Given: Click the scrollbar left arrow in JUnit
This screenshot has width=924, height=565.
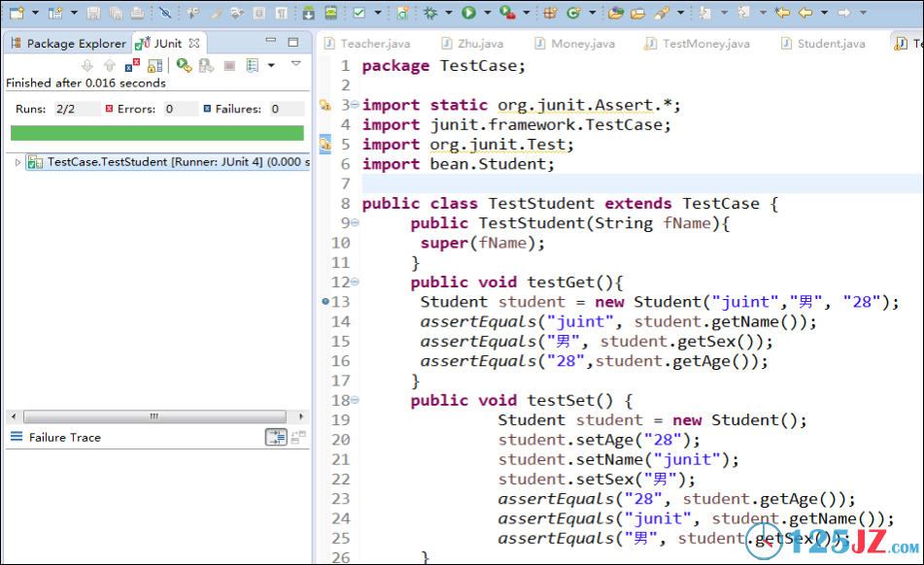Looking at the screenshot, I should tap(14, 416).
